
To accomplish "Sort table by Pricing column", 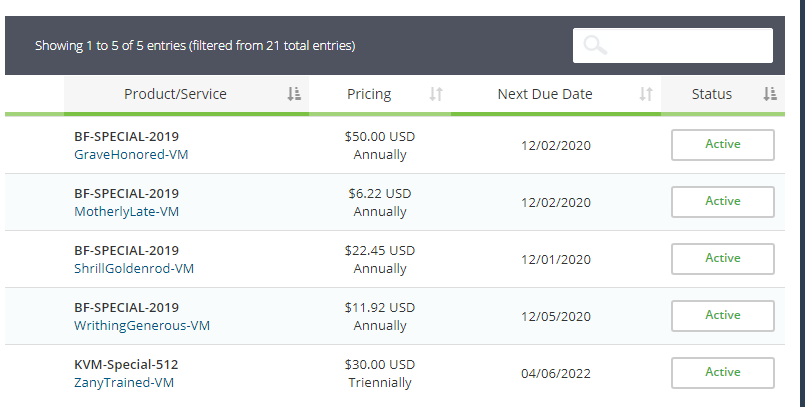I will click(369, 94).
